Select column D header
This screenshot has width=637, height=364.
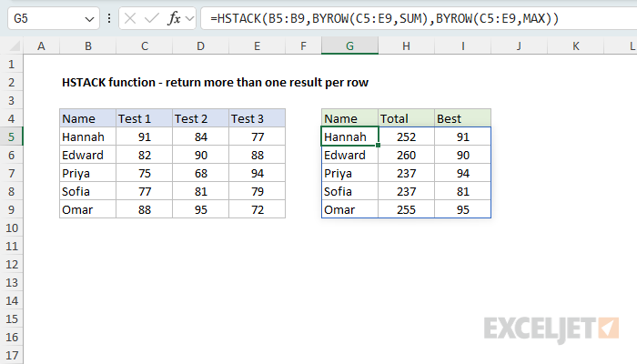click(201, 45)
